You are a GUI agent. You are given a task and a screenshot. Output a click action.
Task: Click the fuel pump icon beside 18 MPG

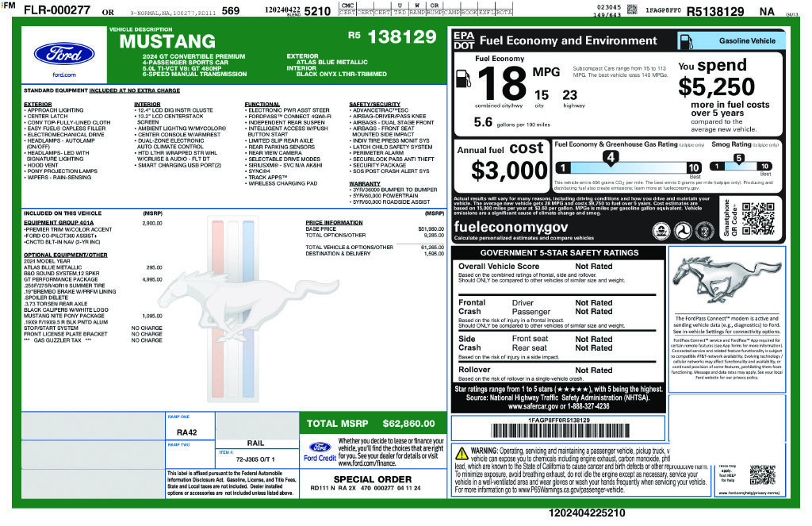tap(463, 79)
